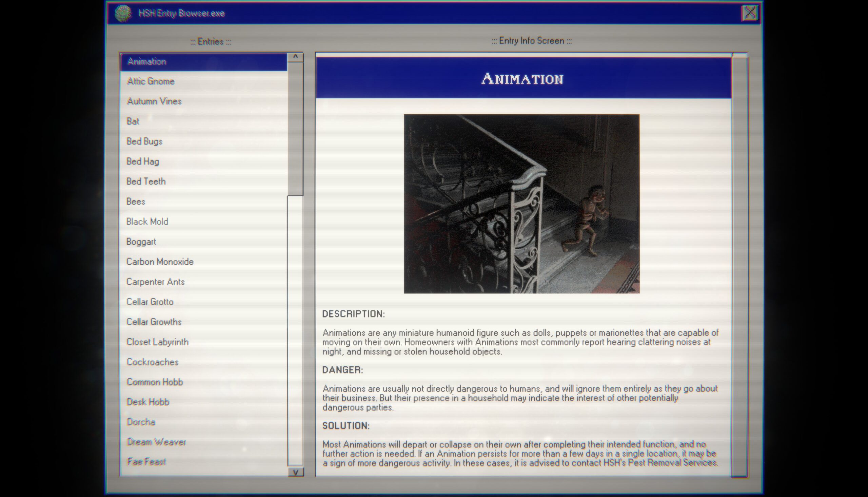The height and width of the screenshot is (497, 868).
Task: Expand the Entries panel header
Action: pyautogui.click(x=211, y=41)
